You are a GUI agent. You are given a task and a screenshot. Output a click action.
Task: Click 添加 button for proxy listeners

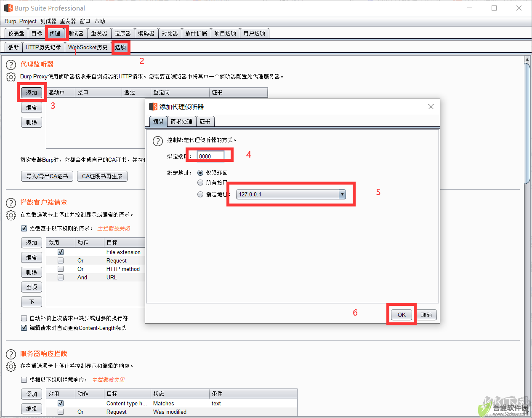coord(32,93)
